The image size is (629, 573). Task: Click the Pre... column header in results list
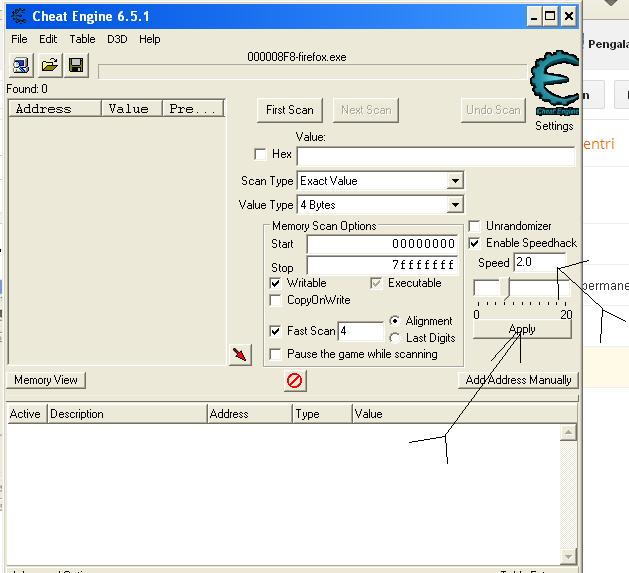click(193, 109)
